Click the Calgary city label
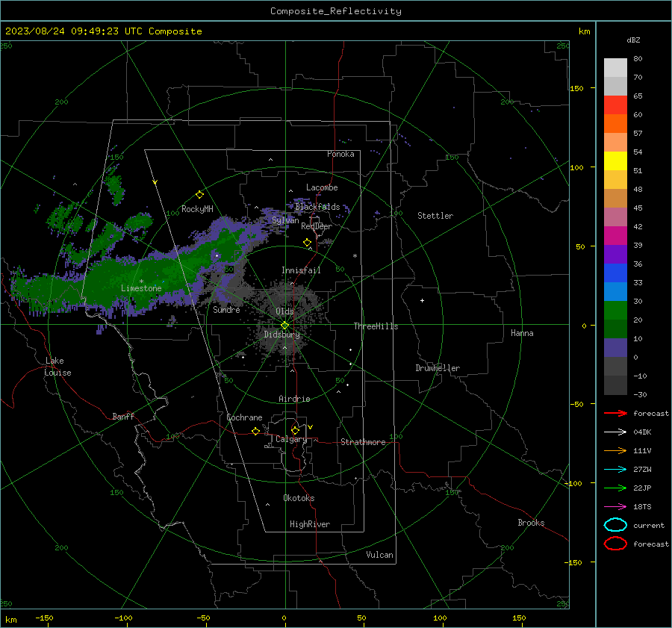 [x=291, y=439]
